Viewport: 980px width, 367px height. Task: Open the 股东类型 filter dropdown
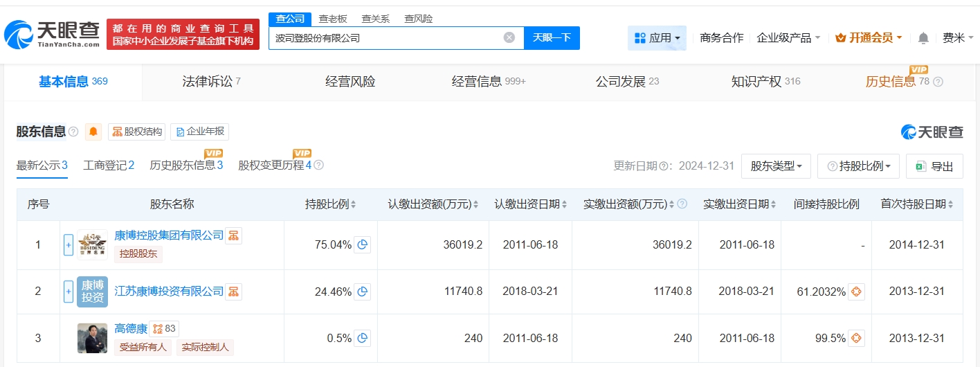click(x=776, y=166)
